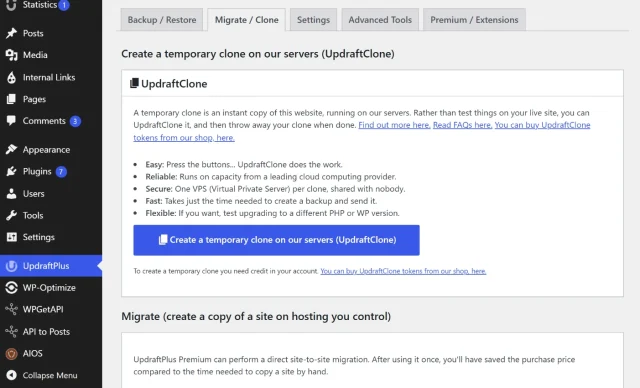
Task: Click the 'Migrate (create a copy' section heading
Action: click(256, 316)
